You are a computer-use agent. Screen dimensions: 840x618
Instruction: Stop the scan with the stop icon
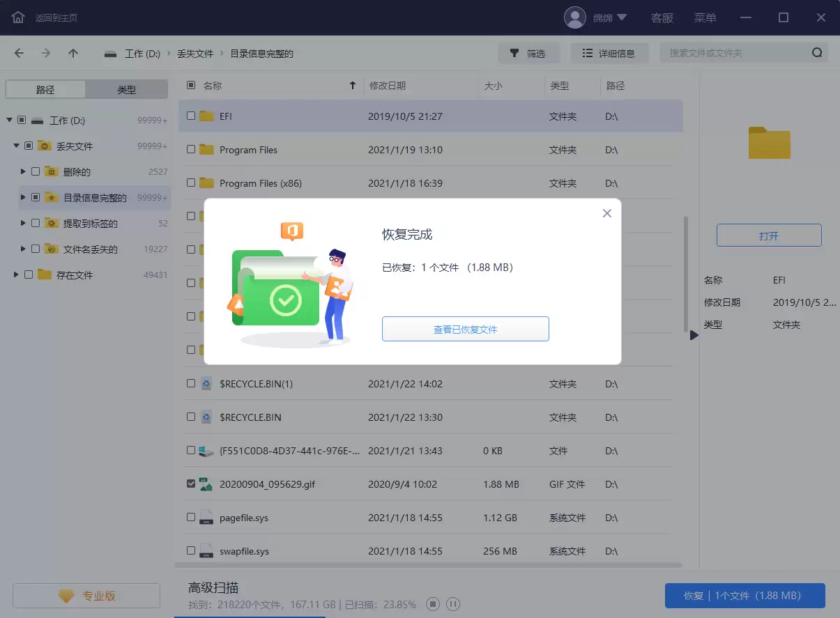coord(433,604)
